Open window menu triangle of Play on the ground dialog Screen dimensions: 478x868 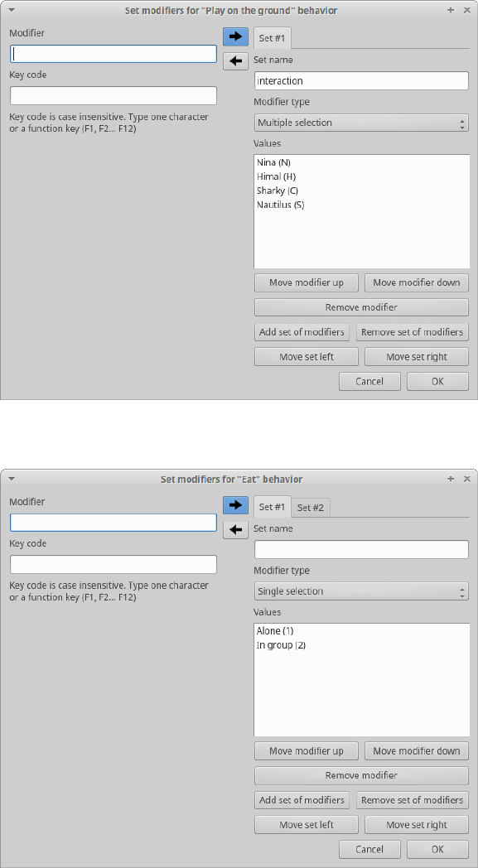[11, 10]
